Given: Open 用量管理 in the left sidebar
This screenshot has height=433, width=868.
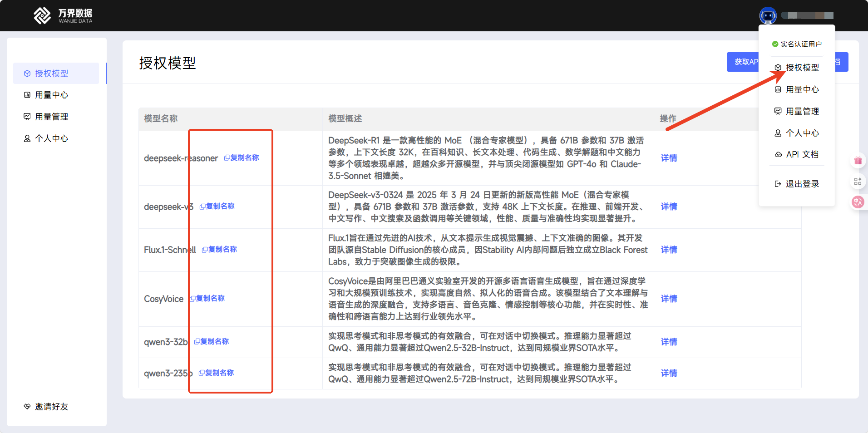Looking at the screenshot, I should coord(52,117).
